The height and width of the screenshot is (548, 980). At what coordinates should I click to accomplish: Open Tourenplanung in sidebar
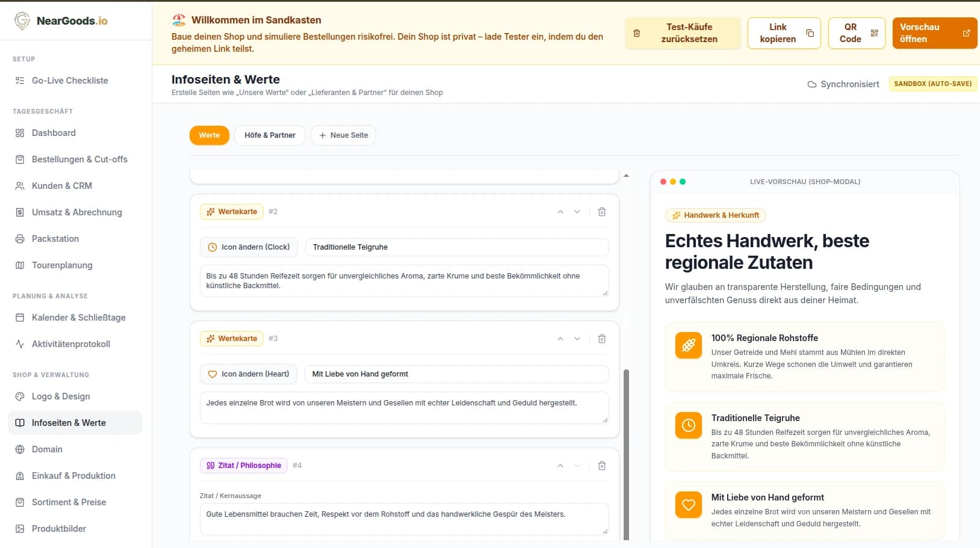[x=75, y=265]
